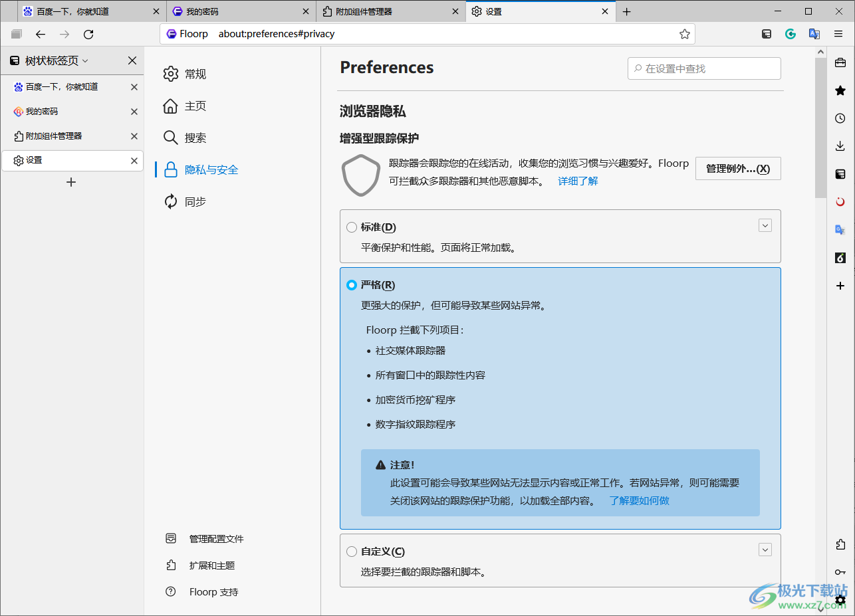
Task: Choose the 自定义(C) custom protection option
Action: click(351, 551)
